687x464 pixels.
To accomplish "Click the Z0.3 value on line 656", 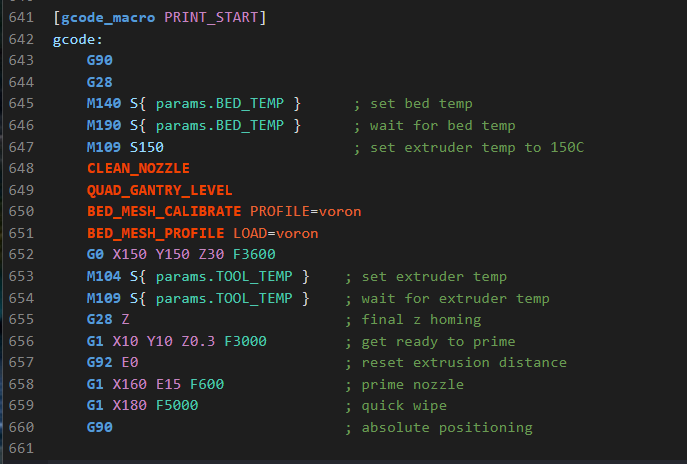I will (198, 341).
